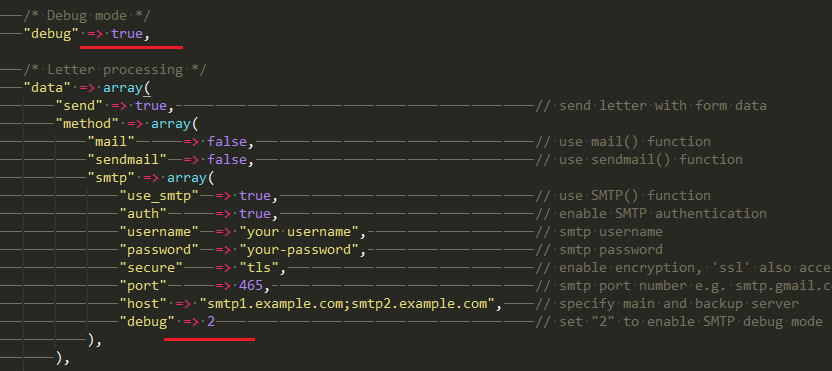
Task: Click the SMTP debug value 2
Action: (211, 322)
